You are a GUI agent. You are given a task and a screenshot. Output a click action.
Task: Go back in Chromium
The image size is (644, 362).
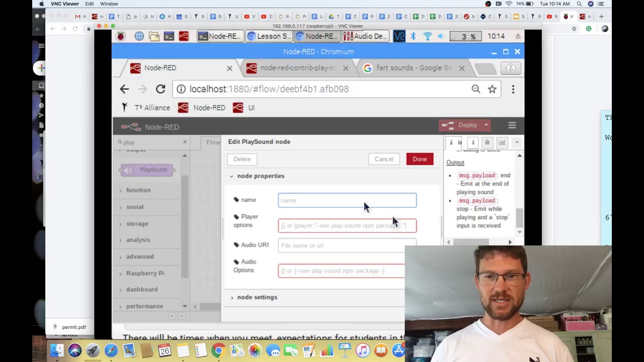point(124,89)
